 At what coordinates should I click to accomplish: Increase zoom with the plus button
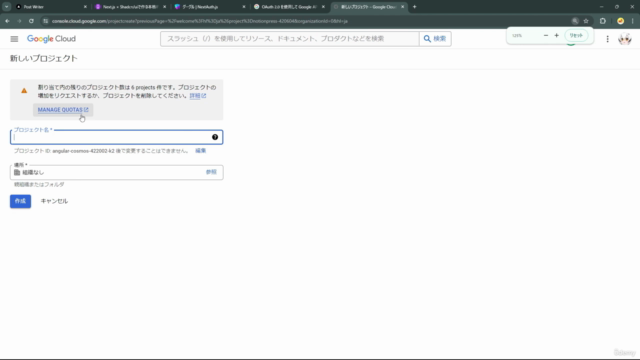point(556,36)
